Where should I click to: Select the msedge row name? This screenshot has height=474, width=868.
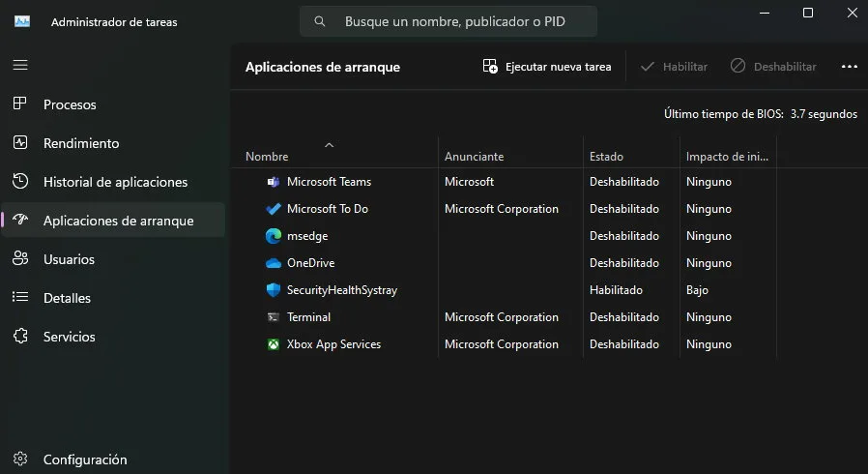pyautogui.click(x=307, y=236)
